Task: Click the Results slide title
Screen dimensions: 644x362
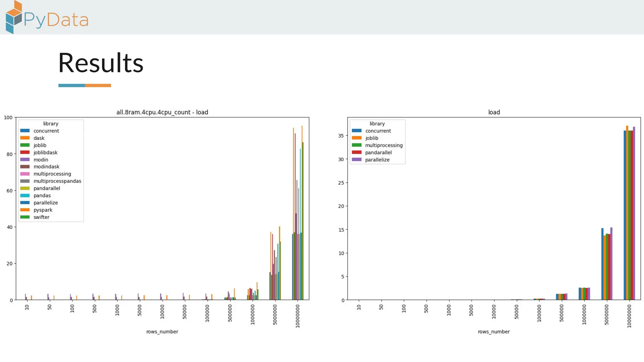Action: click(x=101, y=63)
